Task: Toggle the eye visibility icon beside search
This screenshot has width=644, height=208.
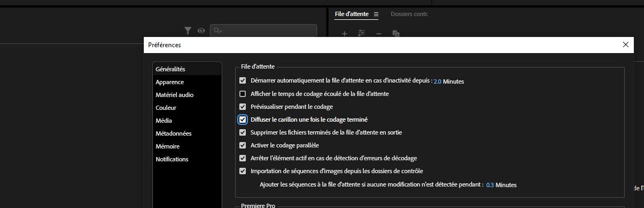Action: click(201, 31)
